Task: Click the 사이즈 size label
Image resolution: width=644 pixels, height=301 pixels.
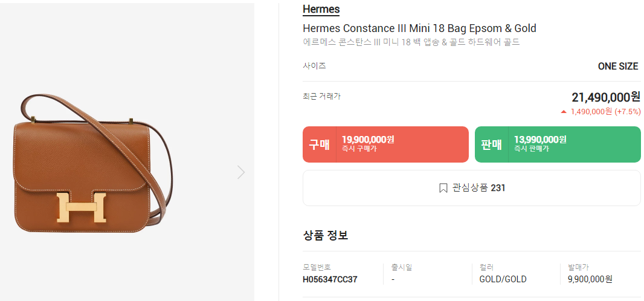Action: (x=314, y=66)
